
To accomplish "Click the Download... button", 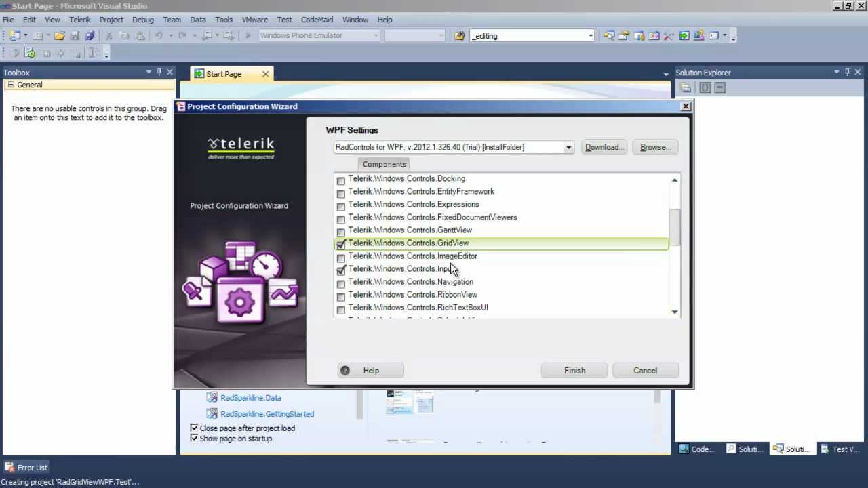I will pos(604,147).
